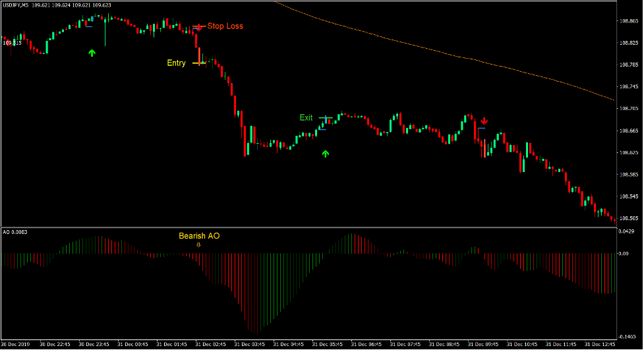Click the 31 Dec 09:45 time label
The height and width of the screenshot is (350, 644).
(483, 345)
